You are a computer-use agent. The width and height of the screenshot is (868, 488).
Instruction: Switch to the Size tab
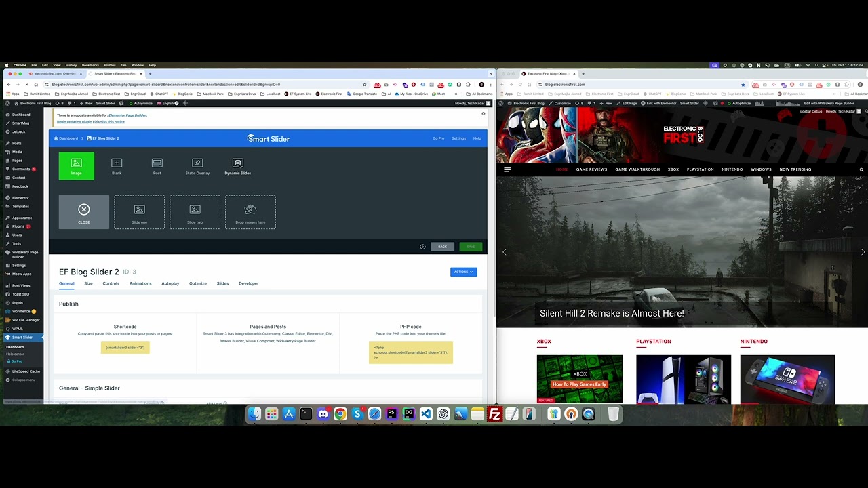pyautogui.click(x=88, y=283)
